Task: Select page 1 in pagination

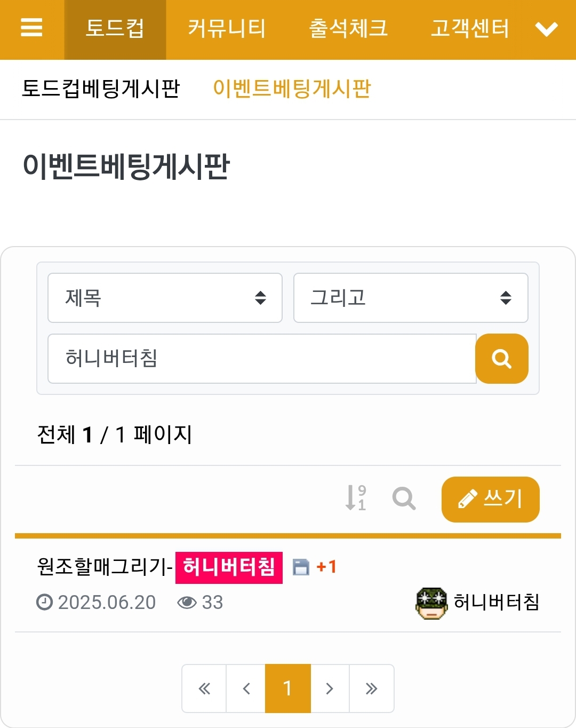Action: [x=287, y=689]
